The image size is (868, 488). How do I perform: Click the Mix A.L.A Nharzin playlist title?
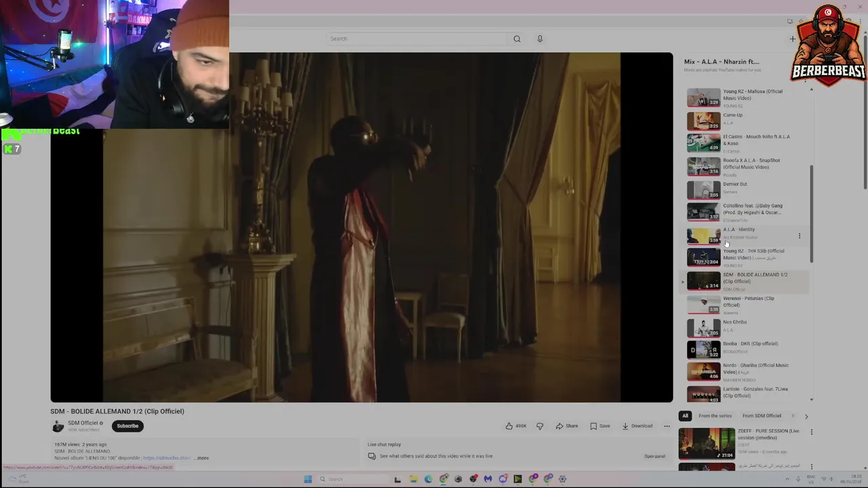[722, 62]
